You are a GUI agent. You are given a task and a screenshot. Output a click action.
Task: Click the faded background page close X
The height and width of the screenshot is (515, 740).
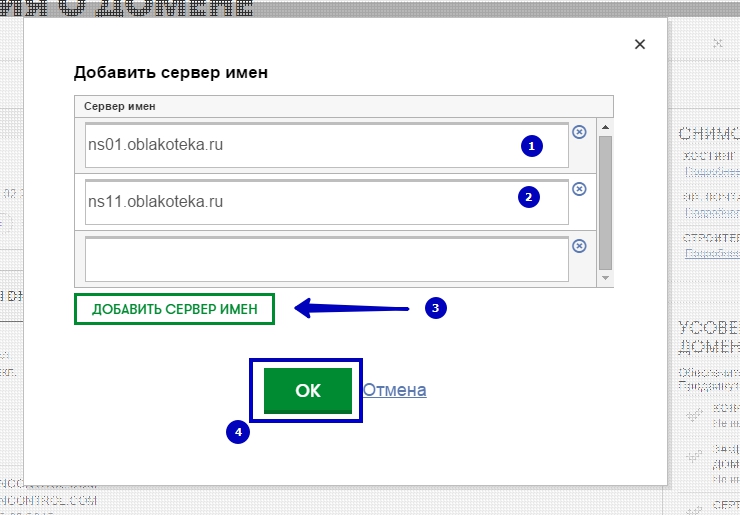click(717, 44)
